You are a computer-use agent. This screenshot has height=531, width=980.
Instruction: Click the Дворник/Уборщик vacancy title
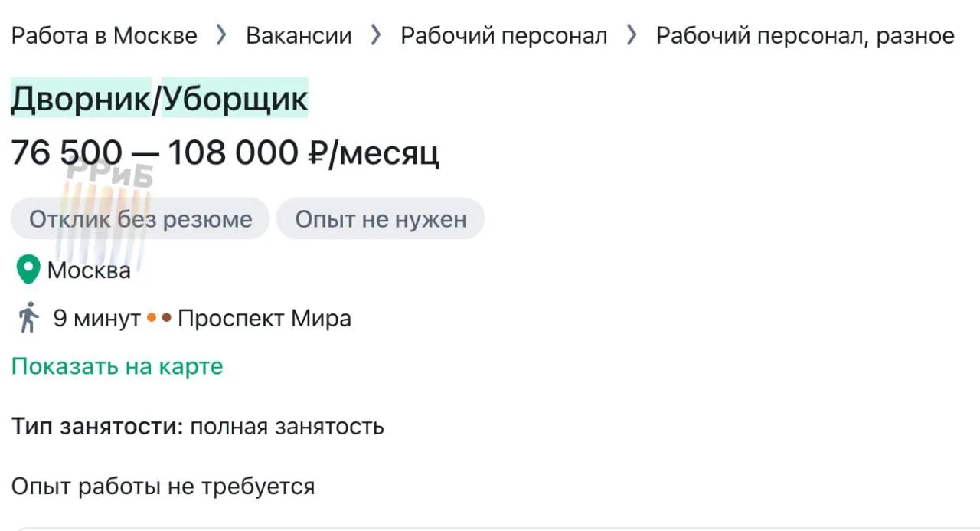pyautogui.click(x=159, y=98)
